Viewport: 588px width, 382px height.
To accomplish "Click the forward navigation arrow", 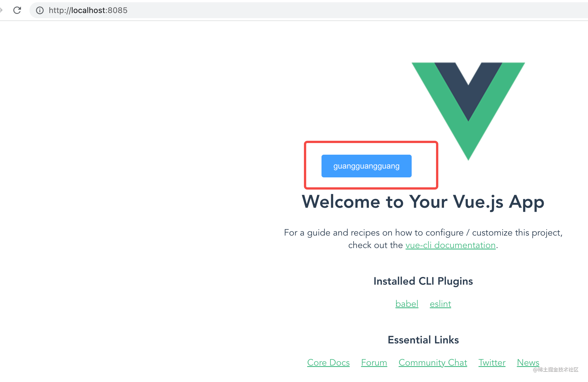I will tap(1, 10).
